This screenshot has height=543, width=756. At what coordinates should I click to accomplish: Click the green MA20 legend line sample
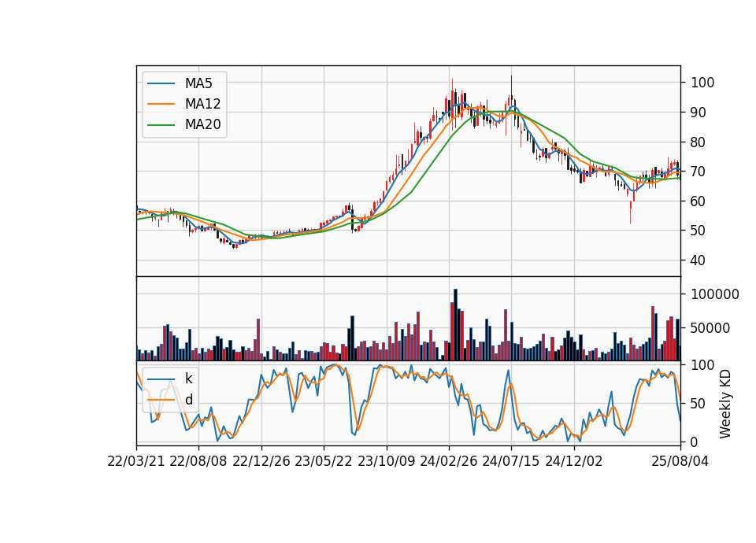coord(161,125)
